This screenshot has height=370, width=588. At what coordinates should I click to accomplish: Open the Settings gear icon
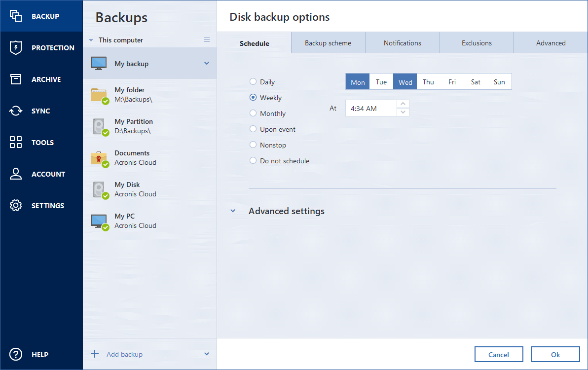click(16, 206)
